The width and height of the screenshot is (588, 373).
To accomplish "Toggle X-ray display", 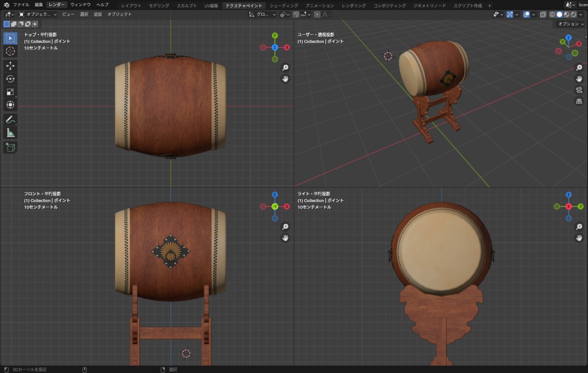I will coord(543,14).
